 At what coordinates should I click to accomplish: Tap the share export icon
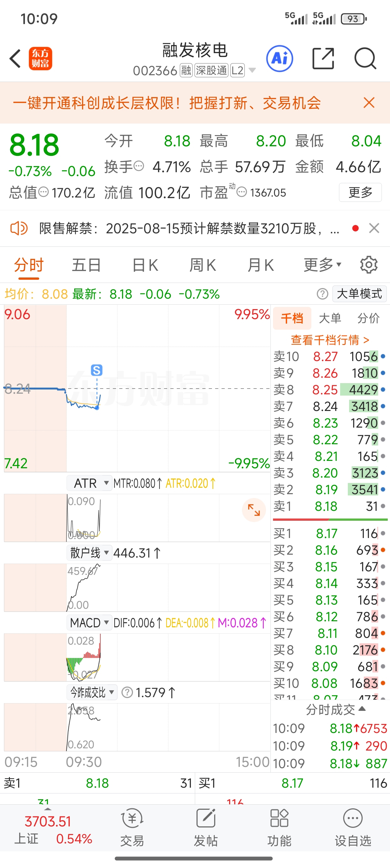pyautogui.click(x=323, y=59)
